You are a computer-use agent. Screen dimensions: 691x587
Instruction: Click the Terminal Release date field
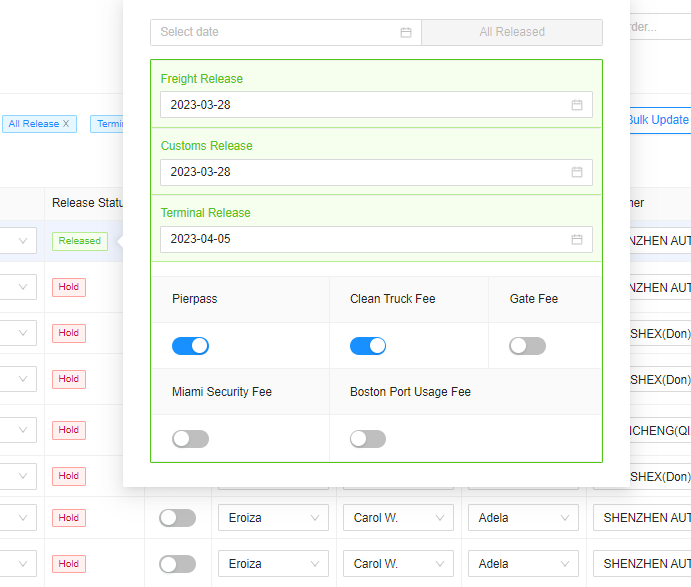[365, 239]
